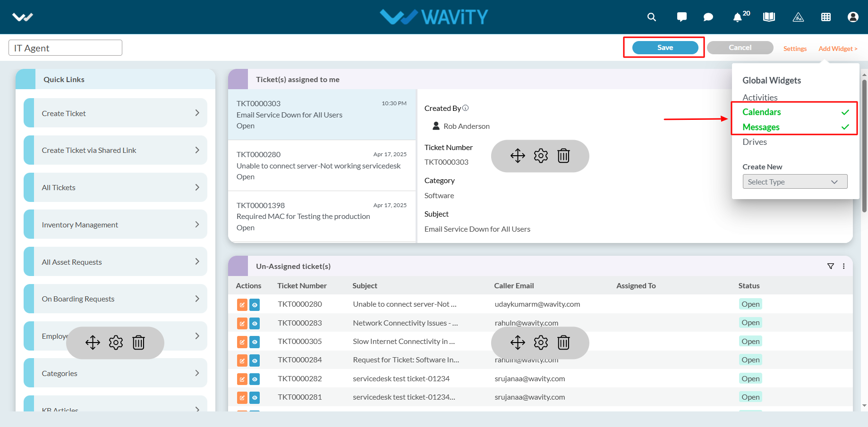
Task: Open gear settings on Quick Links widget
Action: click(116, 343)
